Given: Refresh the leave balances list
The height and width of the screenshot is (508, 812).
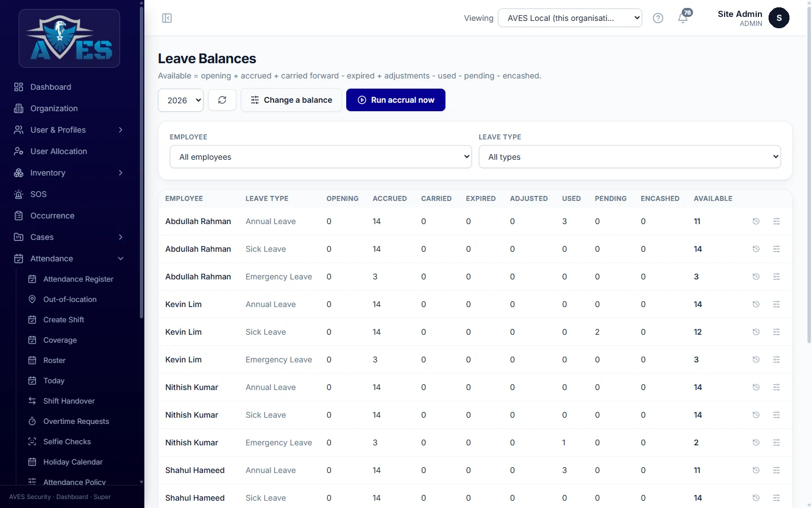Looking at the screenshot, I should pyautogui.click(x=222, y=100).
